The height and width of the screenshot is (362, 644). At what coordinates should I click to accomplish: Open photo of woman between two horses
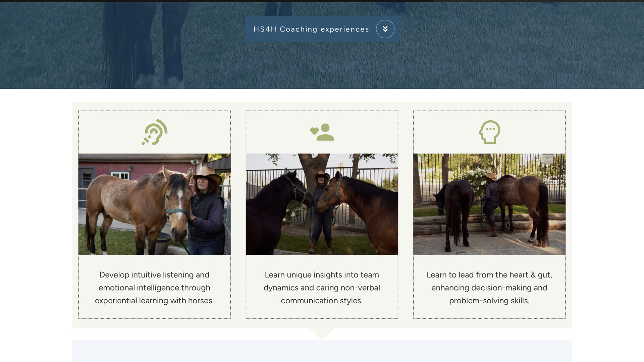coord(322,204)
